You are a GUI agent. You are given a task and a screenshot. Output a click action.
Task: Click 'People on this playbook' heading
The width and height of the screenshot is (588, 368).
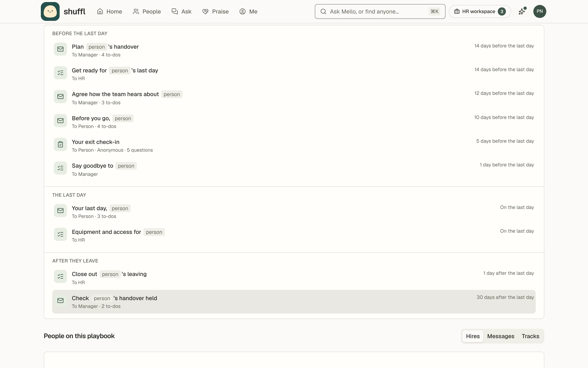tap(79, 336)
